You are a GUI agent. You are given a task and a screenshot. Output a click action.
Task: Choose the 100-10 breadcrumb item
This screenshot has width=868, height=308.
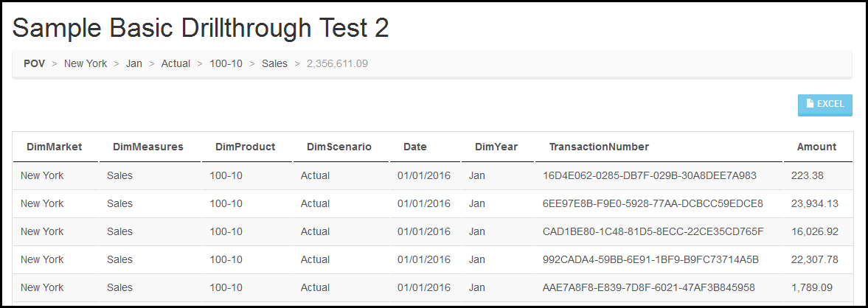pyautogui.click(x=226, y=63)
